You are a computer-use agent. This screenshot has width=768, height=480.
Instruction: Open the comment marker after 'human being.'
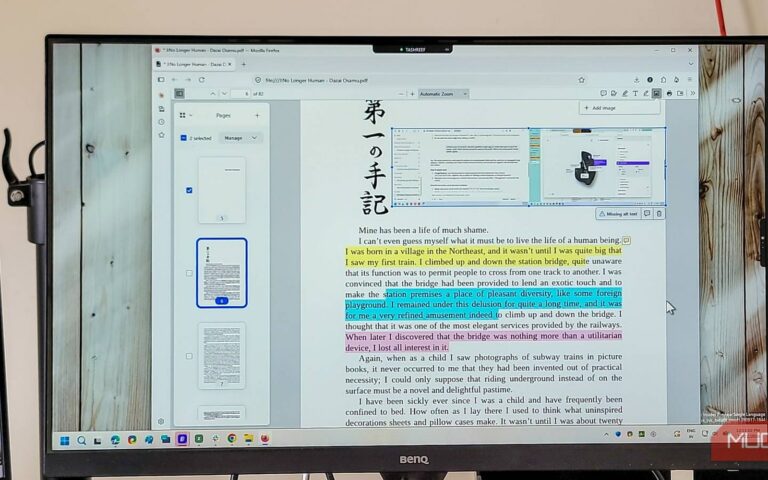(x=626, y=240)
